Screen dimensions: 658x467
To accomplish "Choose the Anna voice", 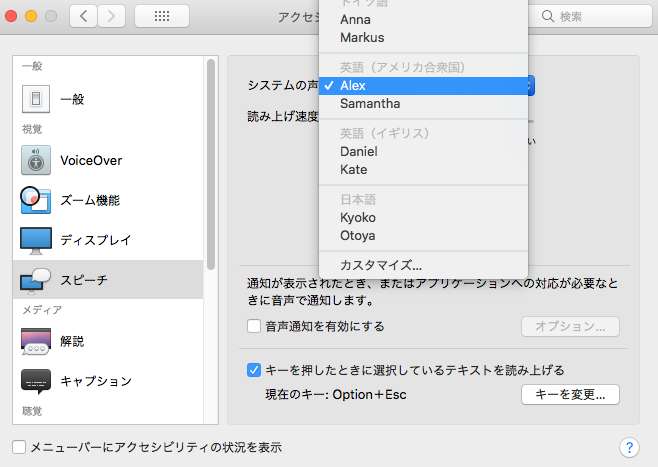I will (x=423, y=20).
